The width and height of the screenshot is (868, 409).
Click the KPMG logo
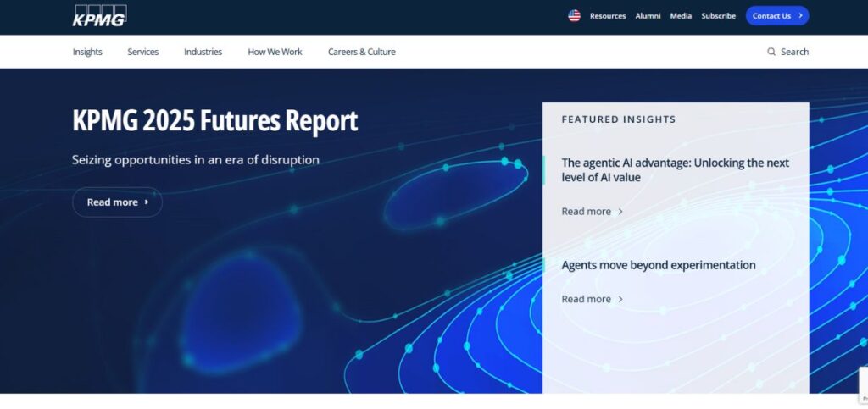pos(99,15)
